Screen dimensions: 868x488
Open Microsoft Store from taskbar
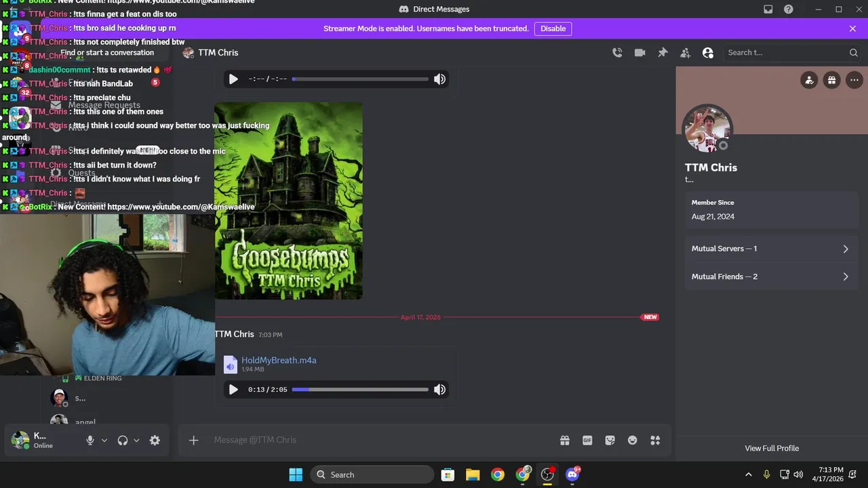448,474
